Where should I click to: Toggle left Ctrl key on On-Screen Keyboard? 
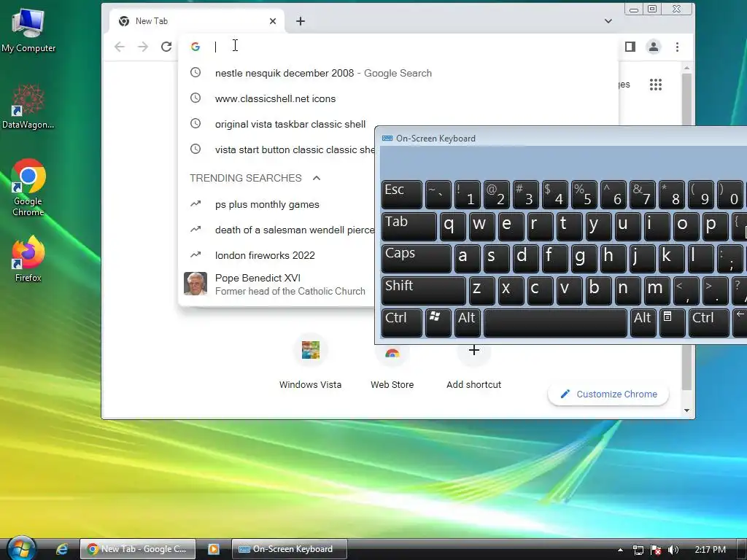[x=402, y=322]
